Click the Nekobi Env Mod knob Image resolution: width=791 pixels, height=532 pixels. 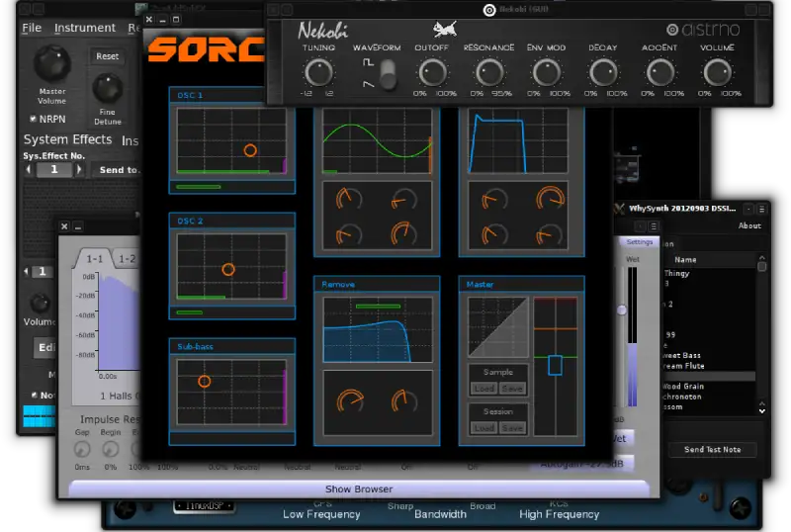[547, 73]
